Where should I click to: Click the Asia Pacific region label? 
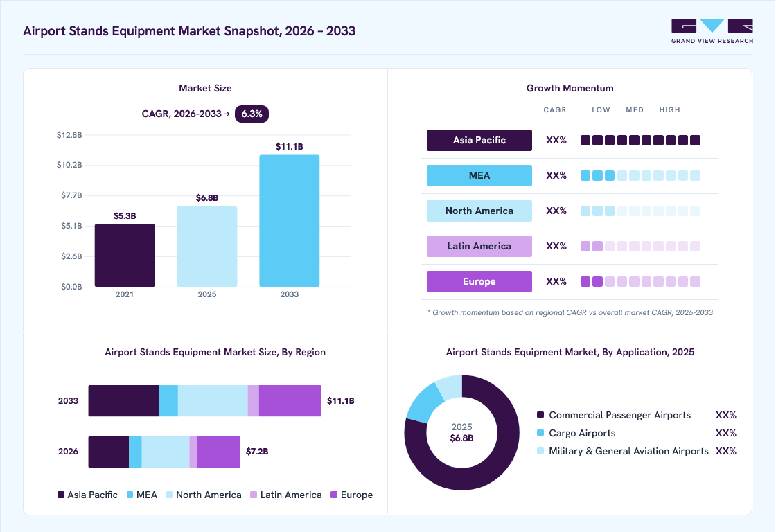[479, 140]
